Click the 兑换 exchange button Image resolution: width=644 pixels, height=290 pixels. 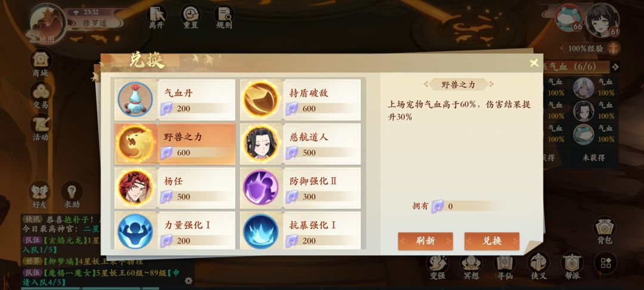[x=491, y=241]
